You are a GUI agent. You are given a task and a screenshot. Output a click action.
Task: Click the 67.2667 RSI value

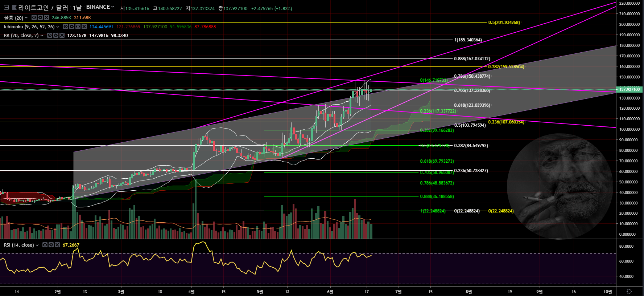click(x=71, y=245)
